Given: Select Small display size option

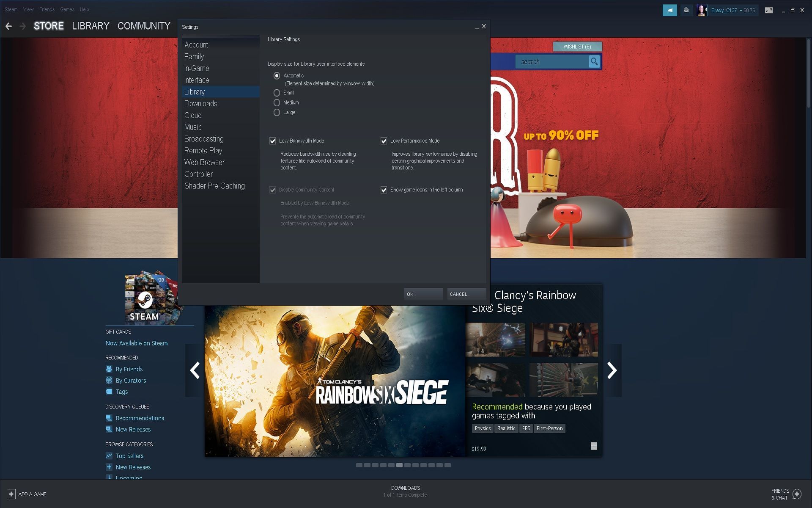Looking at the screenshot, I should [x=277, y=93].
